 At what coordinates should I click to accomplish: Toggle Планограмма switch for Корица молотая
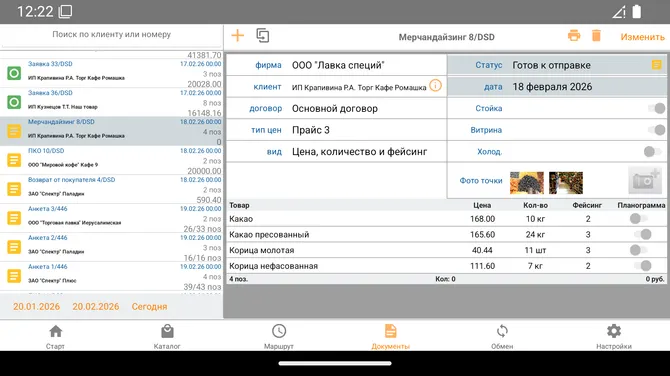638,250
